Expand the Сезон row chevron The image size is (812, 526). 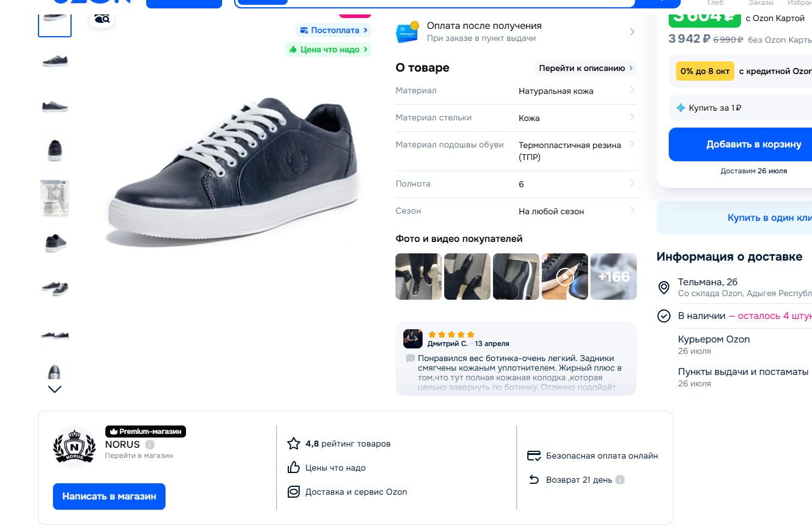tap(632, 211)
